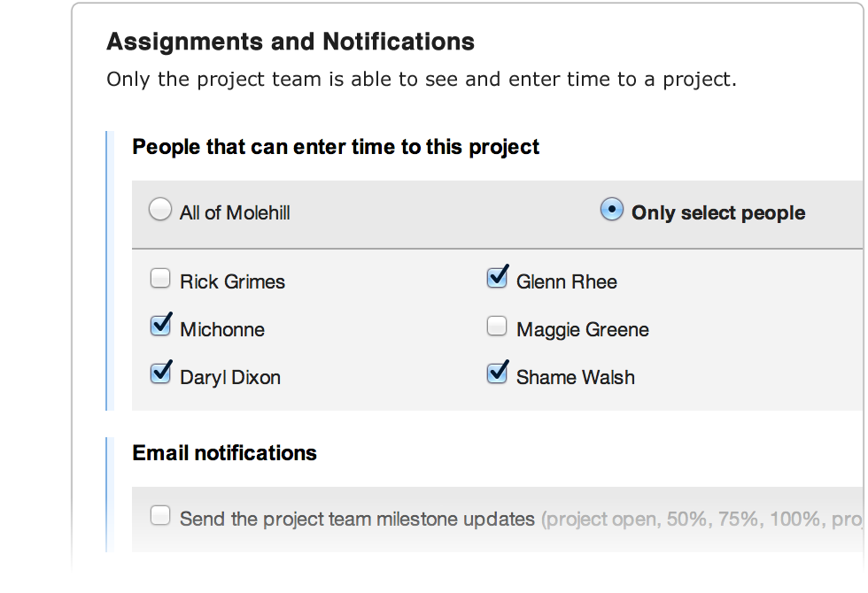Select the 'All of Molehill' radio button
Viewport: 868px width, 593px height.
pyautogui.click(x=160, y=209)
